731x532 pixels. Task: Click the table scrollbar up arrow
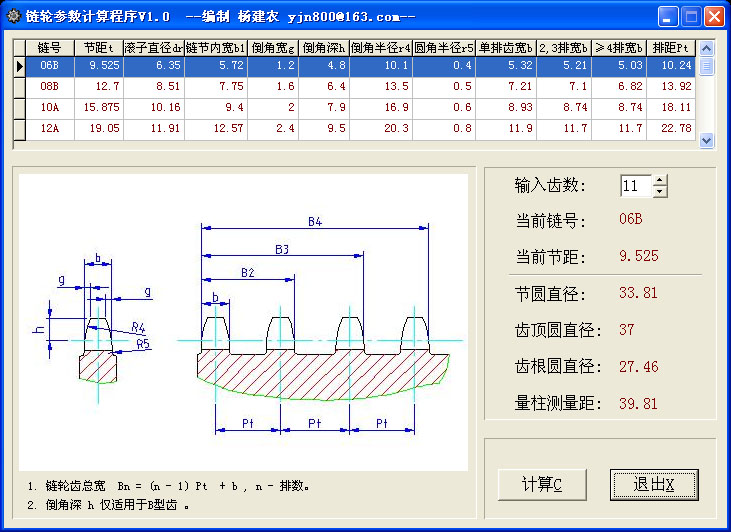point(707,48)
